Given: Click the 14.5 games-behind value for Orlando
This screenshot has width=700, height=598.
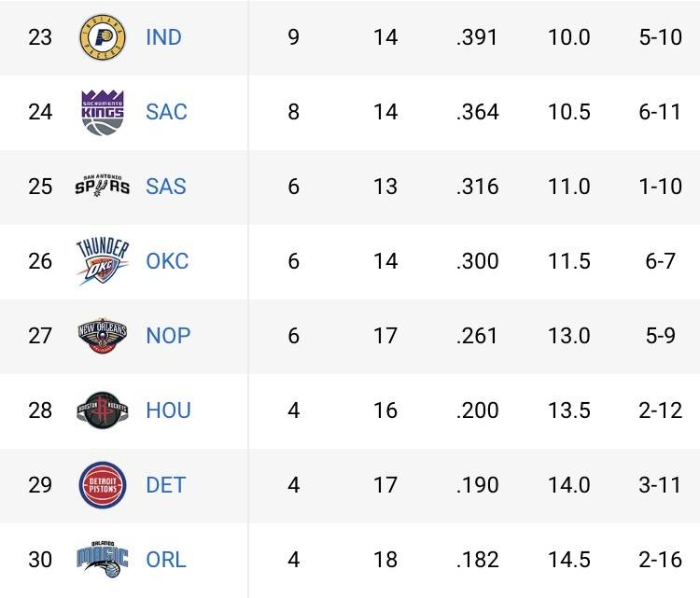Looking at the screenshot, I should tap(568, 560).
